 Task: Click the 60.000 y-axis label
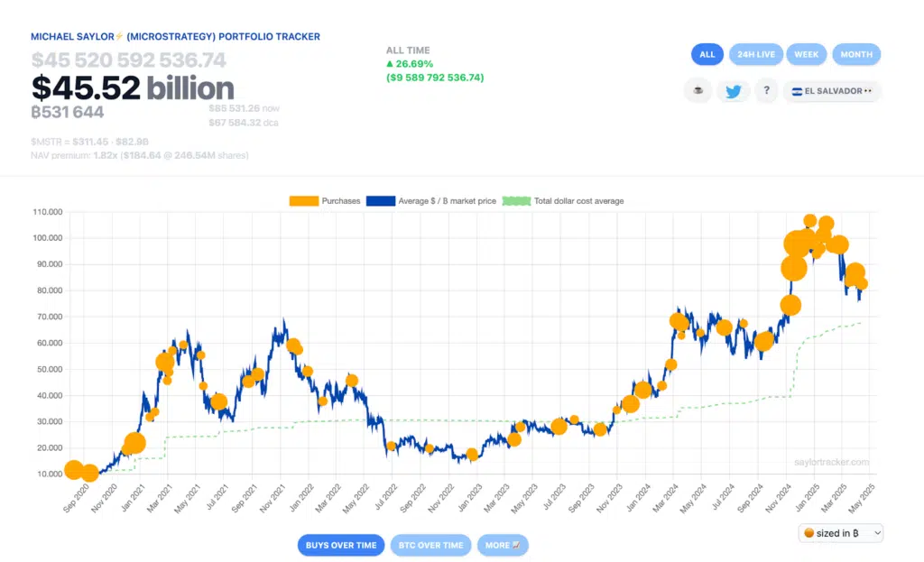50,343
